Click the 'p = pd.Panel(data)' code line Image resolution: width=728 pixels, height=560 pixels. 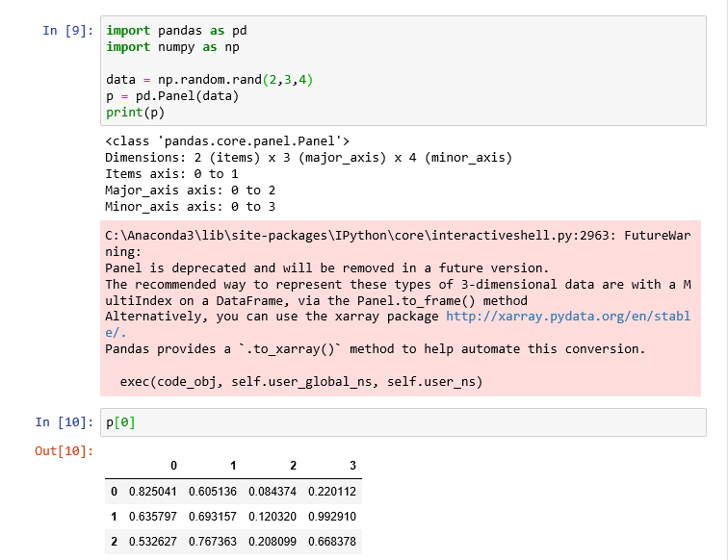pyautogui.click(x=172, y=96)
